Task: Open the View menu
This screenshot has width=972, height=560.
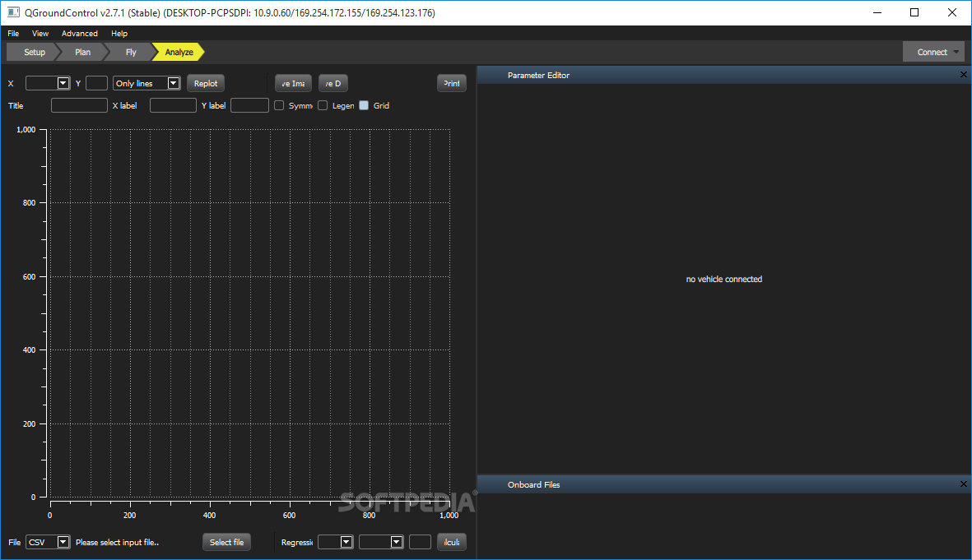Action: pyautogui.click(x=40, y=34)
